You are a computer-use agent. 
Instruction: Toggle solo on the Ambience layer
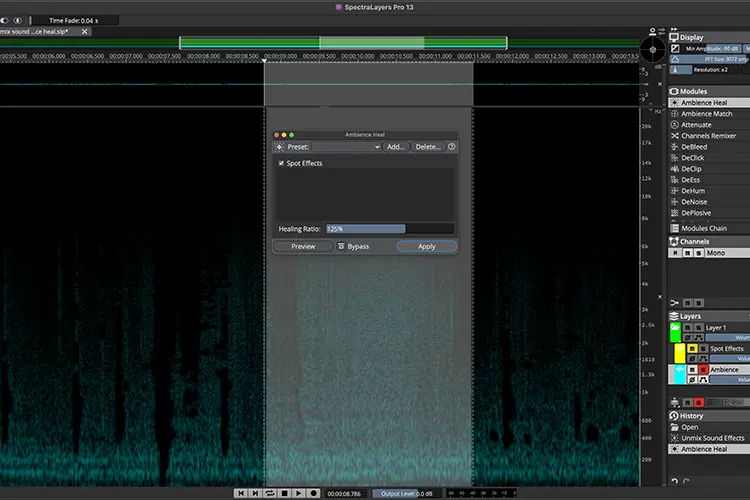(x=703, y=369)
